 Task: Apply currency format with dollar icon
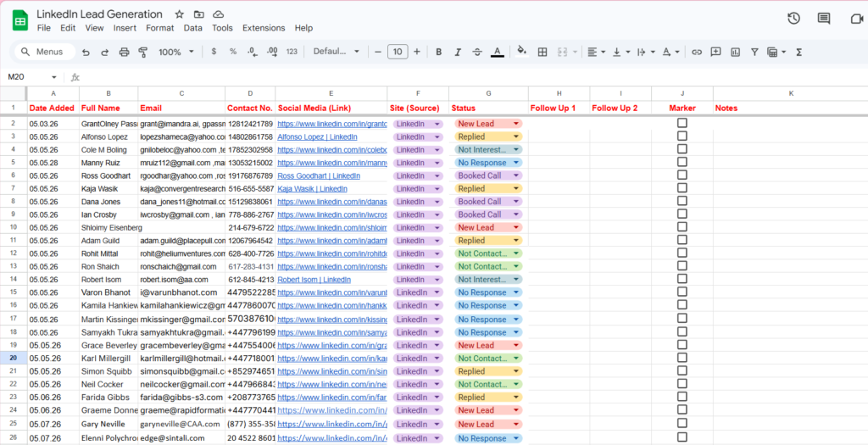[x=214, y=52]
